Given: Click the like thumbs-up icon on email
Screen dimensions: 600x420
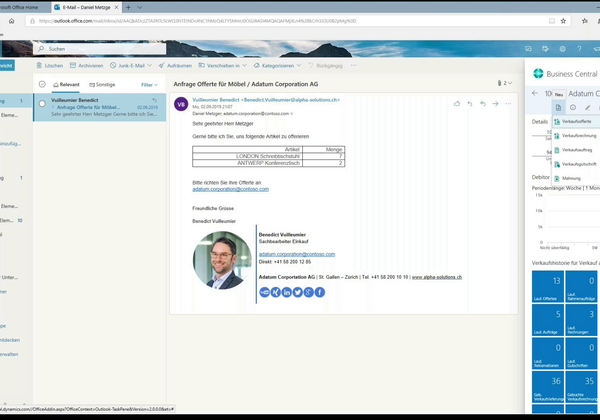Looking at the screenshot, I should point(457,104).
